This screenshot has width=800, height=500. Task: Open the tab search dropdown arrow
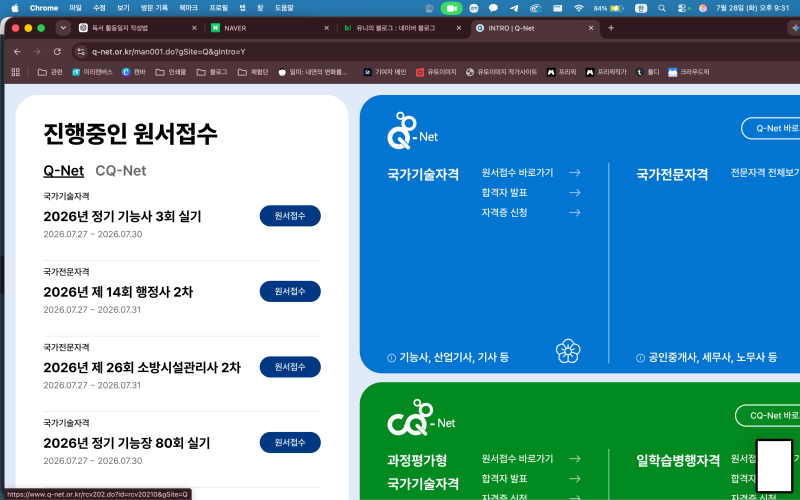[x=63, y=28]
